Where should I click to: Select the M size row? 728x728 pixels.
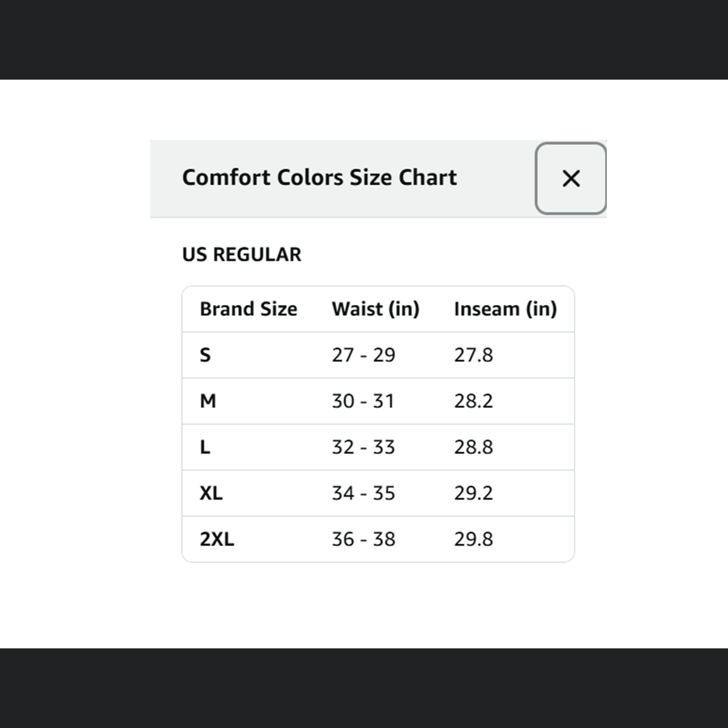208,401
